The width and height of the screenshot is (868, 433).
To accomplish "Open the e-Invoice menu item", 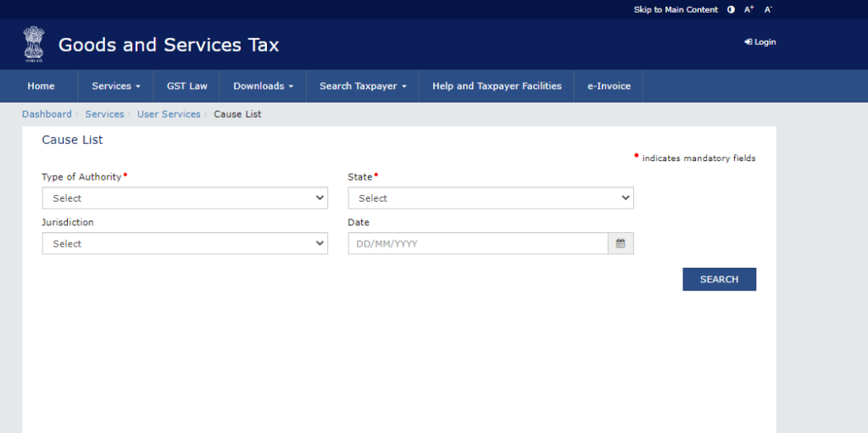I will [609, 86].
